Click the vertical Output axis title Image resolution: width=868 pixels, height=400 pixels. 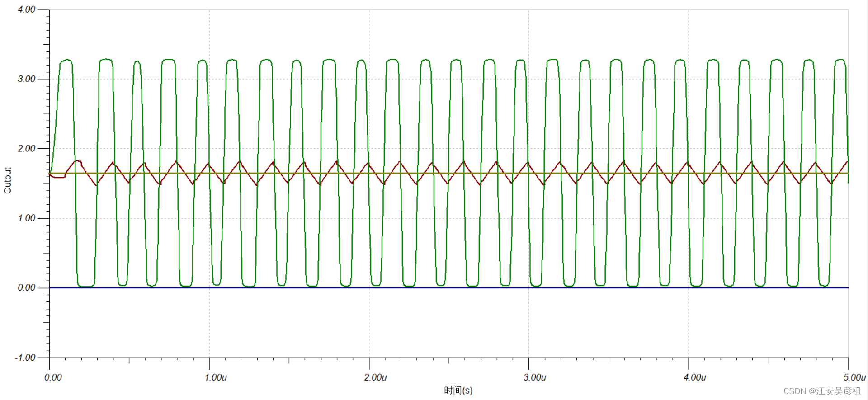click(8, 180)
